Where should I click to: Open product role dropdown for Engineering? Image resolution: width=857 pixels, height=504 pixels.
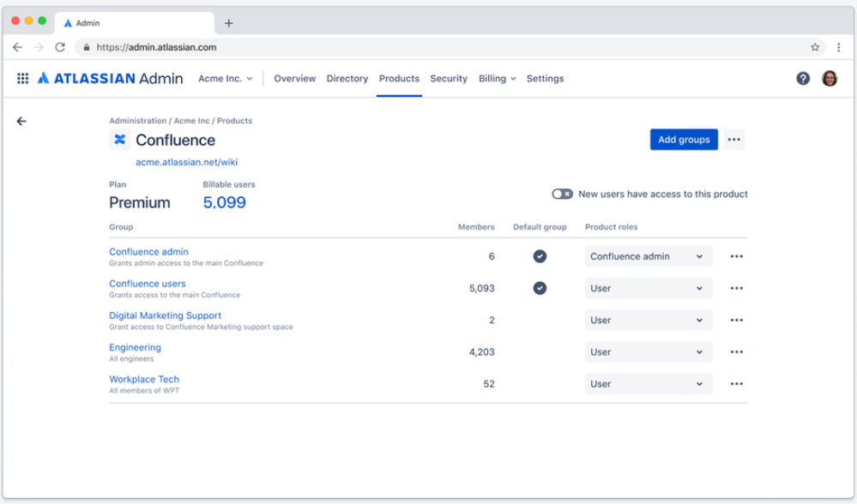(649, 352)
